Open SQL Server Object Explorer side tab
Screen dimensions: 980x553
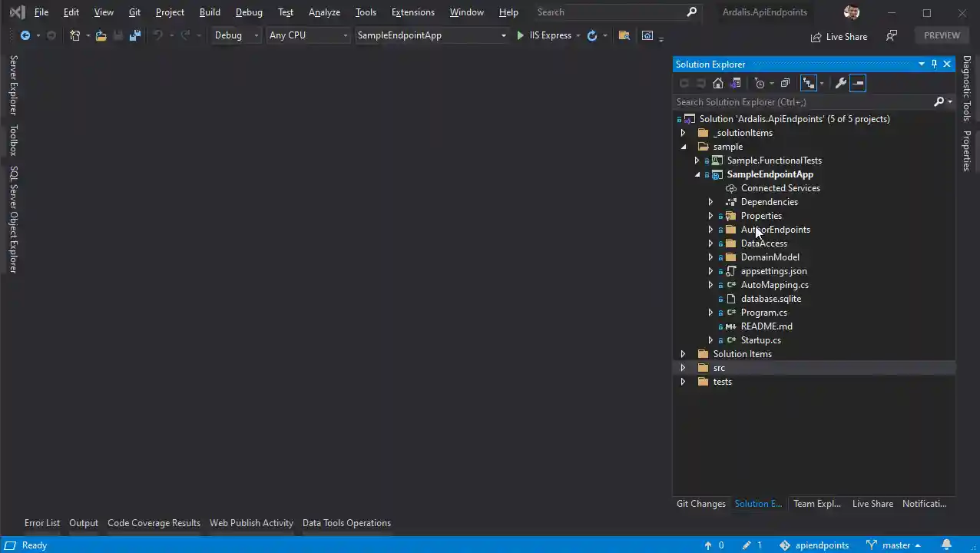13,220
